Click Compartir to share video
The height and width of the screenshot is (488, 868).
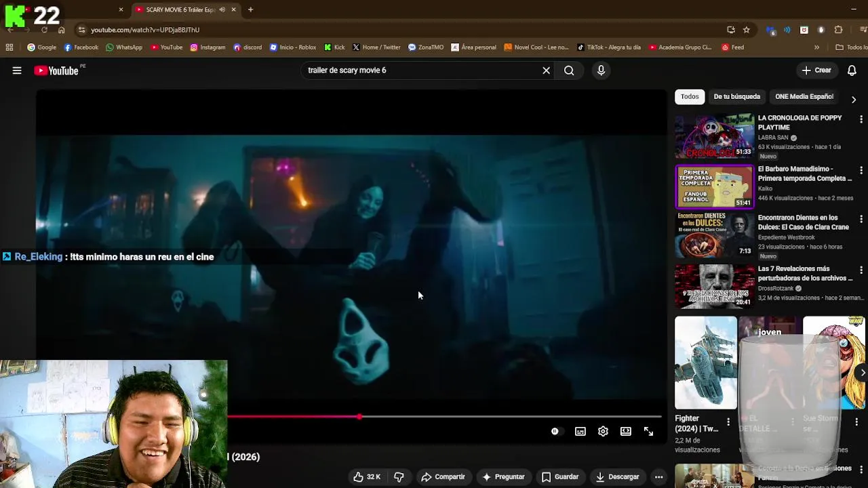coord(443,477)
